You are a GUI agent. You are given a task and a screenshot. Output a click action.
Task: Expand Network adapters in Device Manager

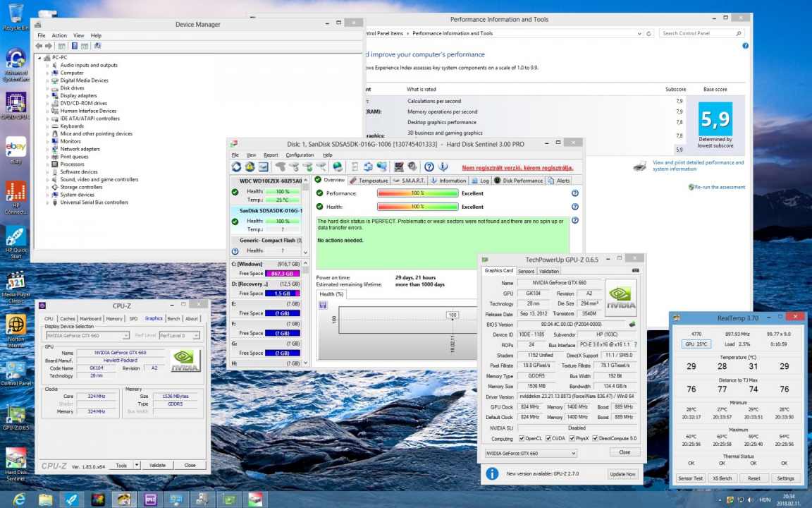tap(47, 150)
